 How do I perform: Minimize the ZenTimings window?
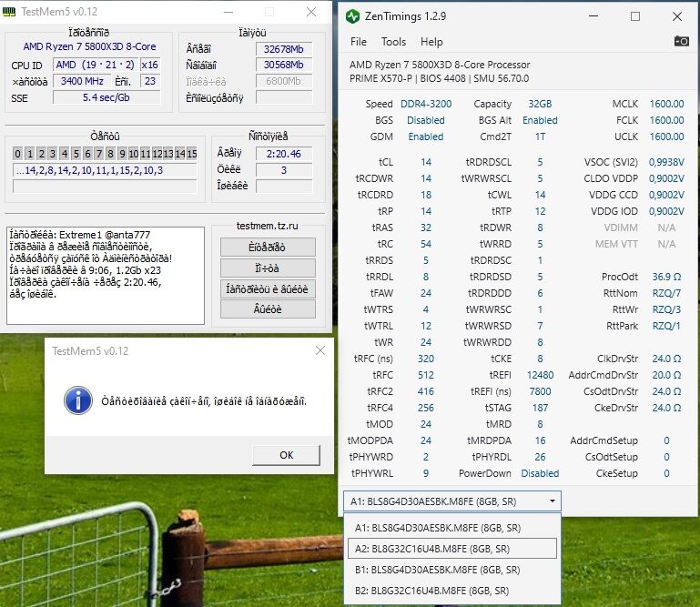click(x=593, y=16)
